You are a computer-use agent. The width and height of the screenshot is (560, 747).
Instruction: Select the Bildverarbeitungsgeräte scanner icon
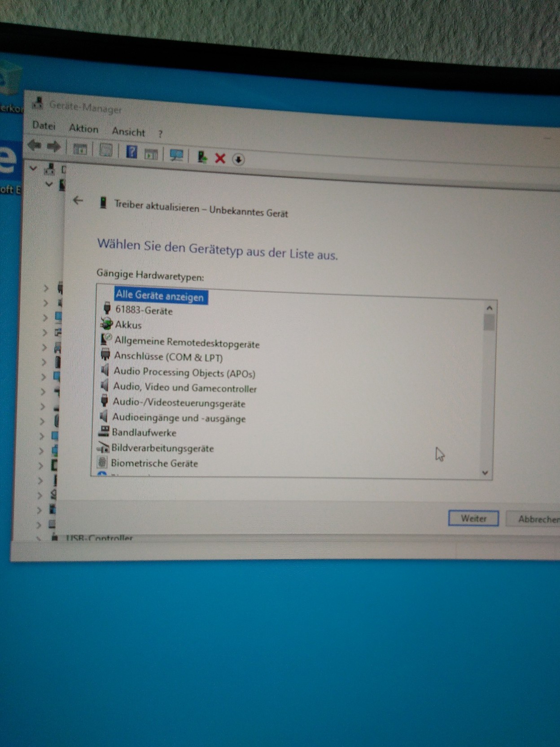pyautogui.click(x=103, y=447)
